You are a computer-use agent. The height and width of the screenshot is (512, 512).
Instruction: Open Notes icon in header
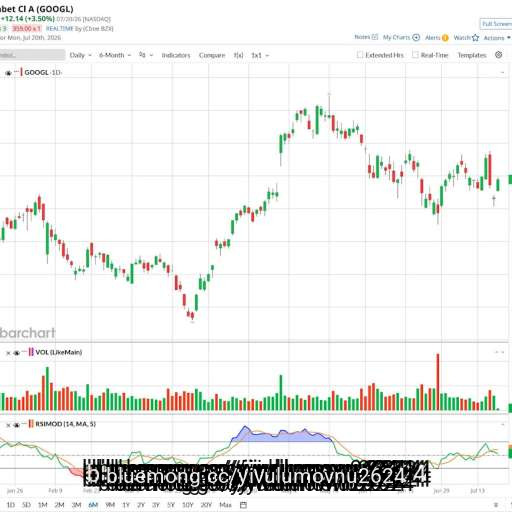point(375,37)
